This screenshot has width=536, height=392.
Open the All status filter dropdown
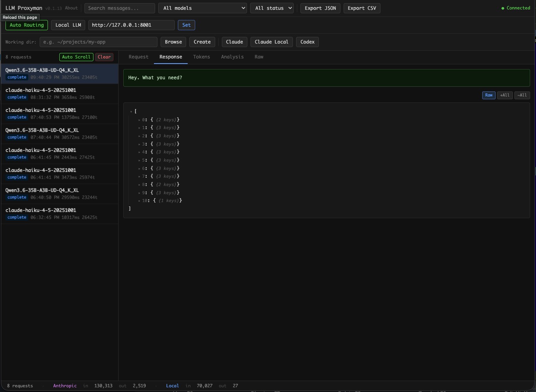[x=272, y=8]
